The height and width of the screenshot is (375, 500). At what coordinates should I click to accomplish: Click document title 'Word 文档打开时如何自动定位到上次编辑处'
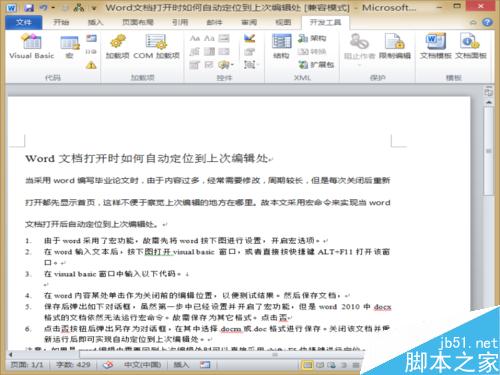point(147,158)
